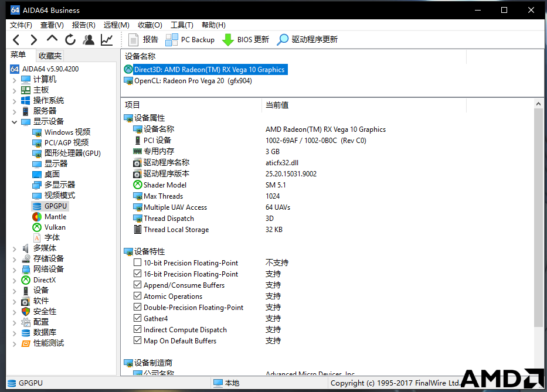547x392 pixels.
Task: Go forward with the right arrow toolbar icon
Action: pos(33,40)
